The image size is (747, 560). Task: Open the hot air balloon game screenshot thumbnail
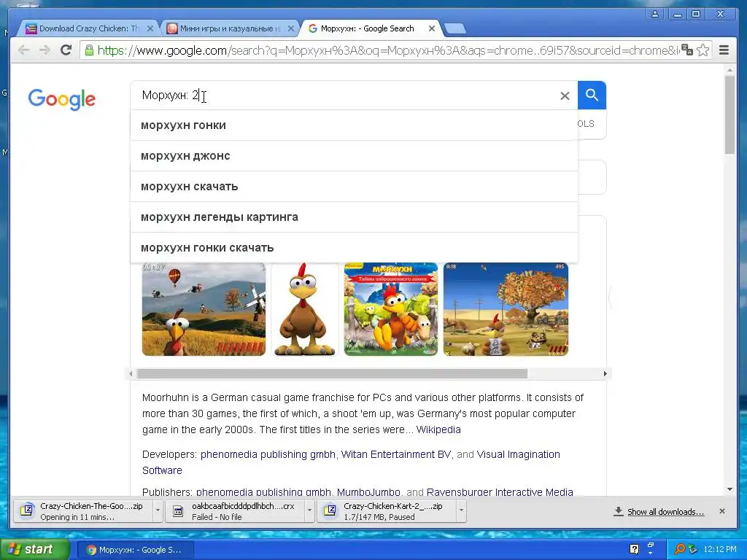204,309
